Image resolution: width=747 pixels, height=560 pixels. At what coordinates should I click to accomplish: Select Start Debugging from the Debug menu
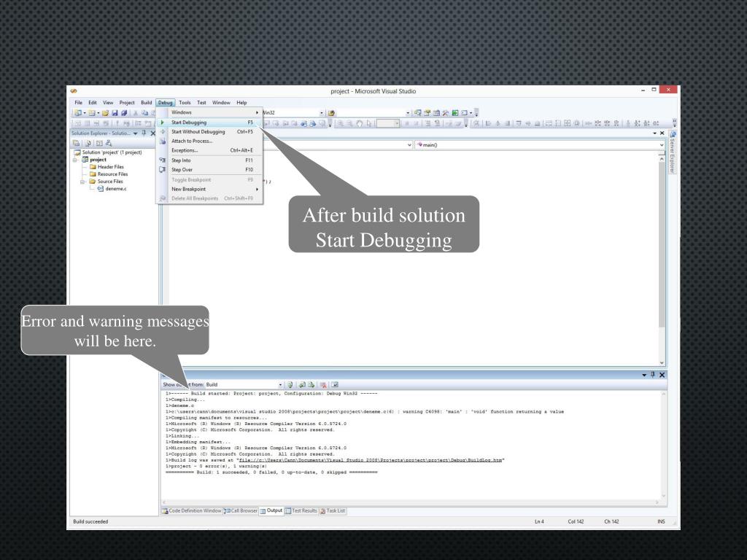tap(209, 122)
